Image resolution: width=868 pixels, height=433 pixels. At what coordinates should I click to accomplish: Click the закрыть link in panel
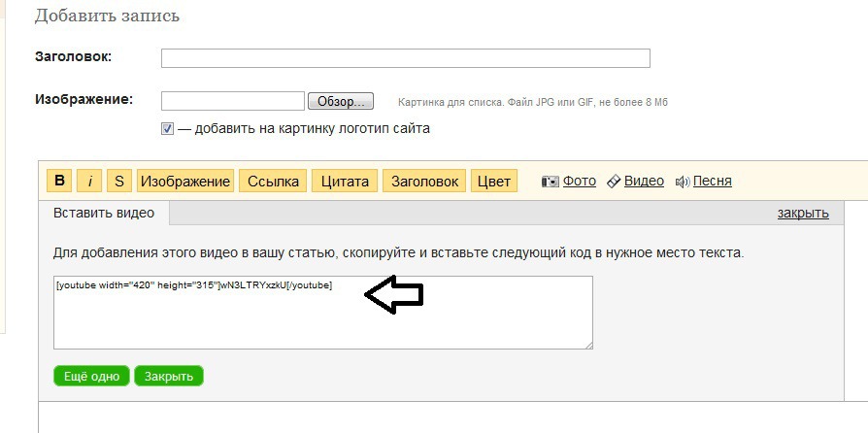pos(803,214)
